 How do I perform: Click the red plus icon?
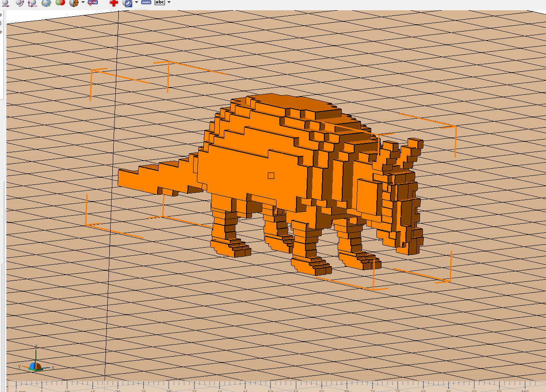[114, 3]
